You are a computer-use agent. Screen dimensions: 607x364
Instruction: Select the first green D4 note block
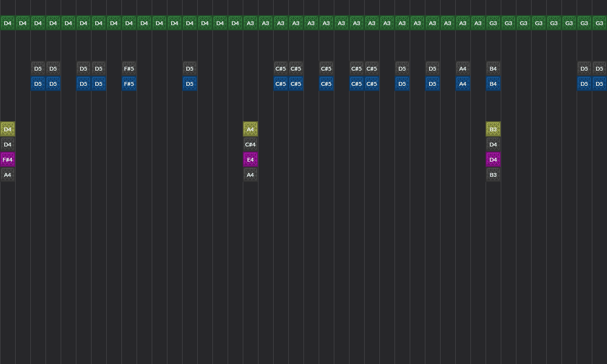8,23
